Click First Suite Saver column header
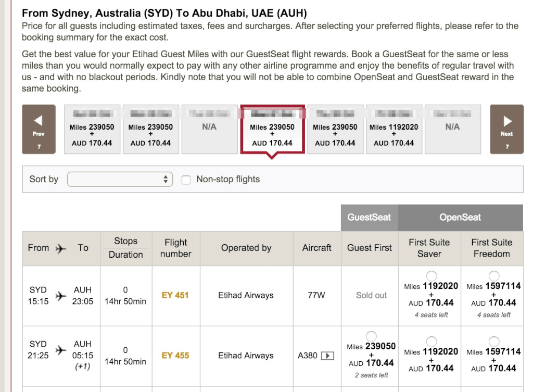The image size is (533, 392). (429, 248)
